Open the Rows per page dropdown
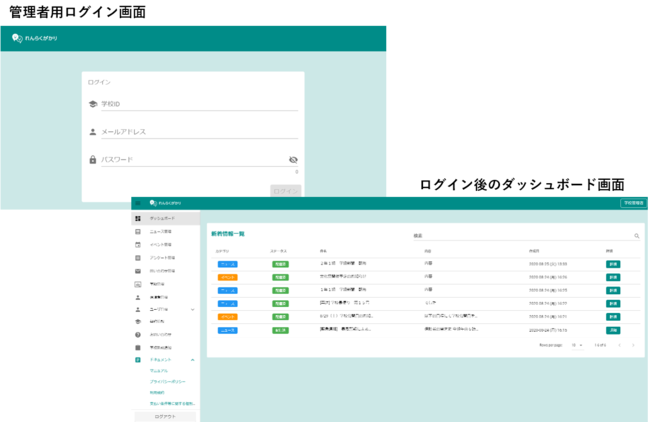650x422 pixels. (577, 345)
